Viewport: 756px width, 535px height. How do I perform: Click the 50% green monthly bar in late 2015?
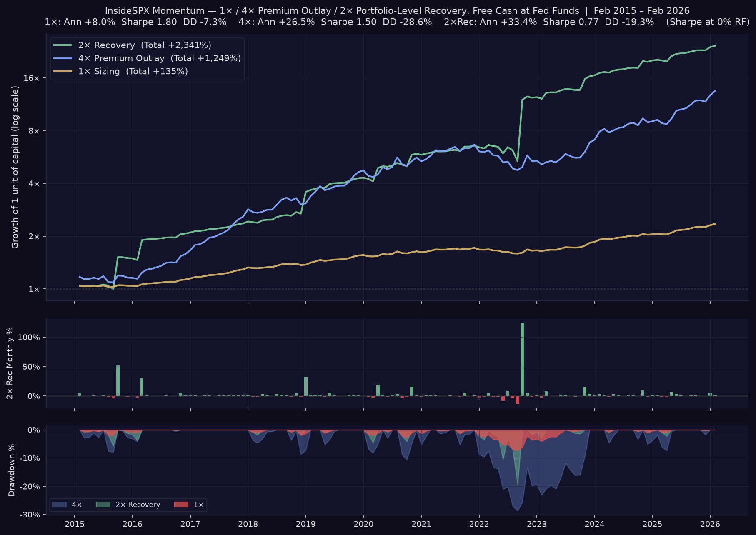(118, 381)
